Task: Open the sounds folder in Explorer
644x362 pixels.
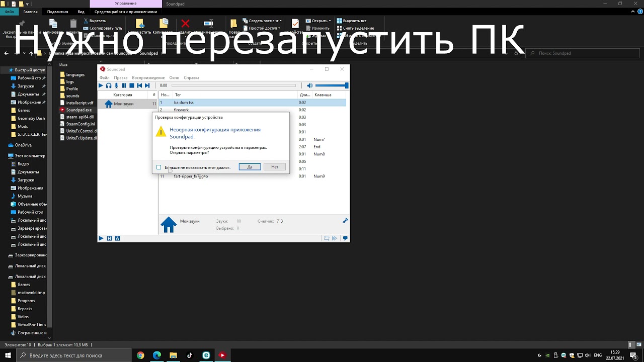Action: click(x=72, y=96)
